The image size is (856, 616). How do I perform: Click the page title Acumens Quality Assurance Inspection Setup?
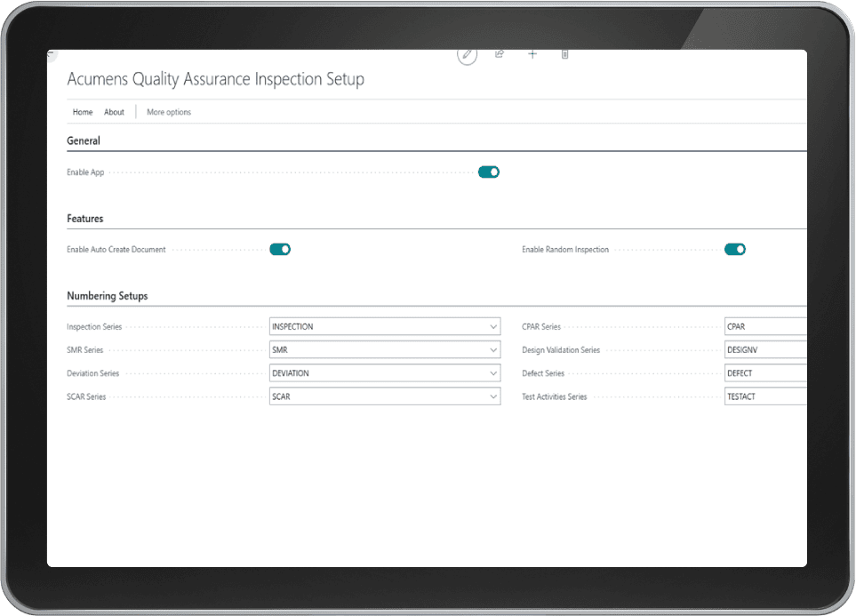click(x=216, y=79)
